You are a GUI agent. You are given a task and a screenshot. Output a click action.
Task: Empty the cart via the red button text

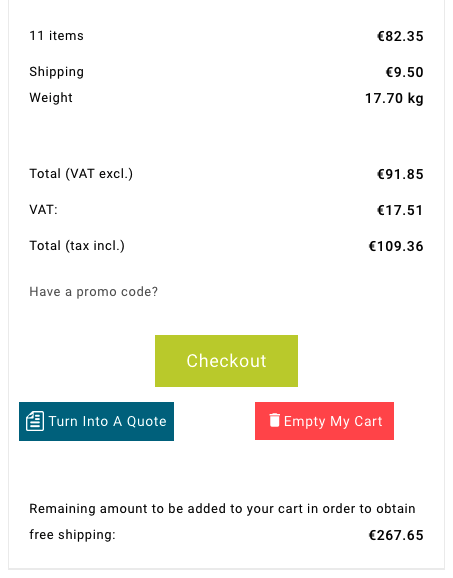[333, 421]
